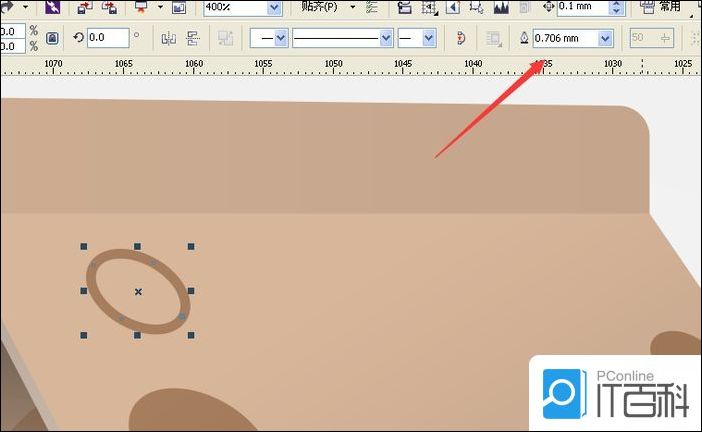Viewport: 702px width, 432px height.
Task: Click the histogram icon
Action: coord(501,7)
